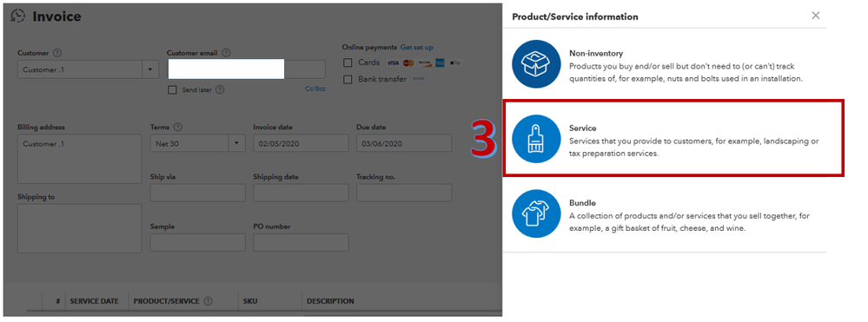Focus the PO number field
The height and width of the screenshot is (322, 868).
301,242
